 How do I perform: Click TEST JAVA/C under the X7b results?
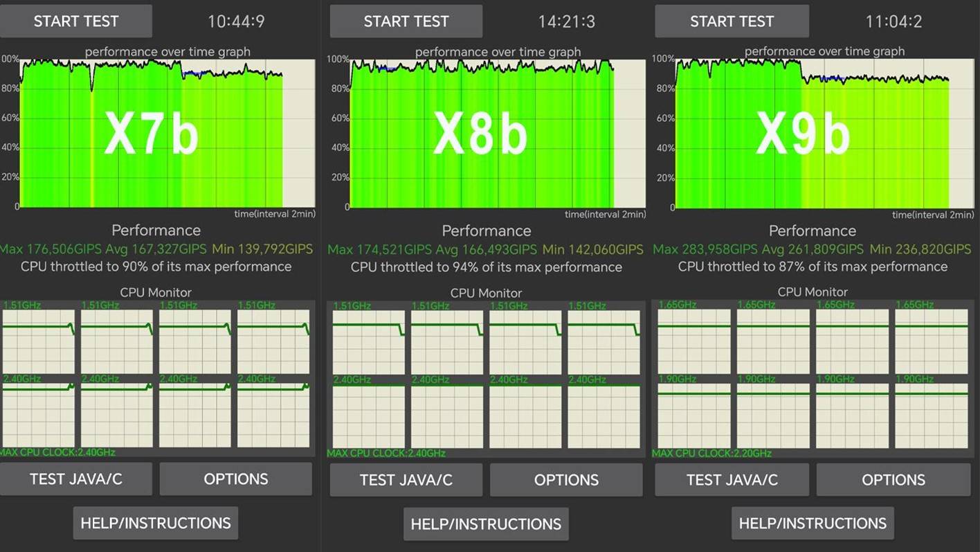point(76,479)
